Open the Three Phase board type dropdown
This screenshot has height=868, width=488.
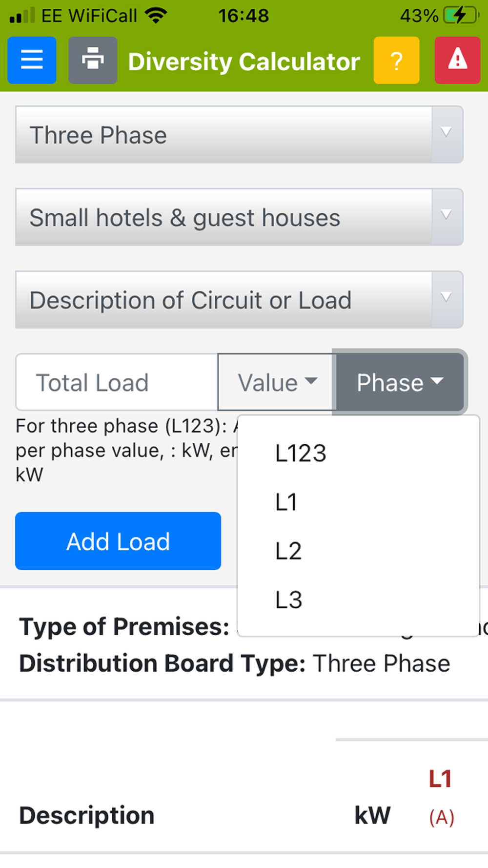(x=239, y=135)
